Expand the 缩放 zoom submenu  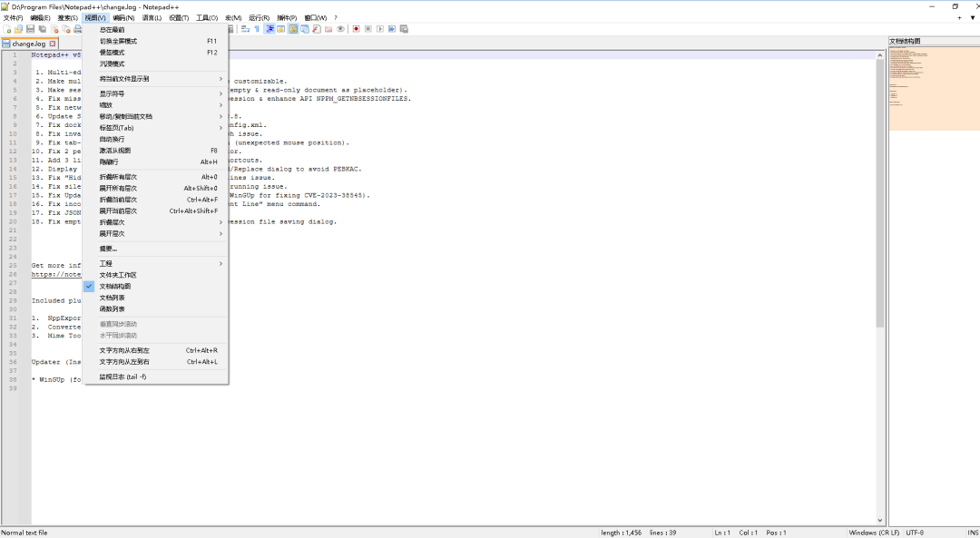[x=156, y=105]
